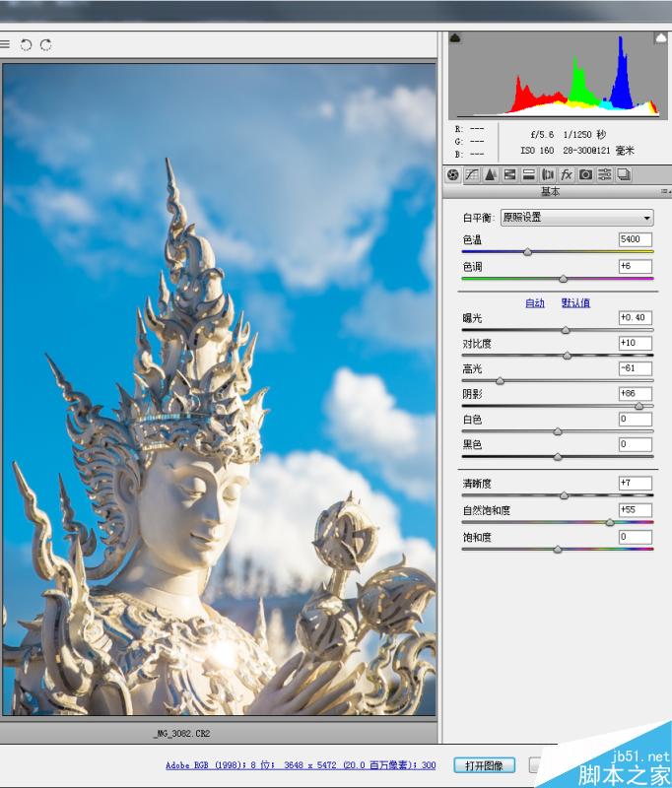Click the 对比度 value field showing +10

click(636, 343)
